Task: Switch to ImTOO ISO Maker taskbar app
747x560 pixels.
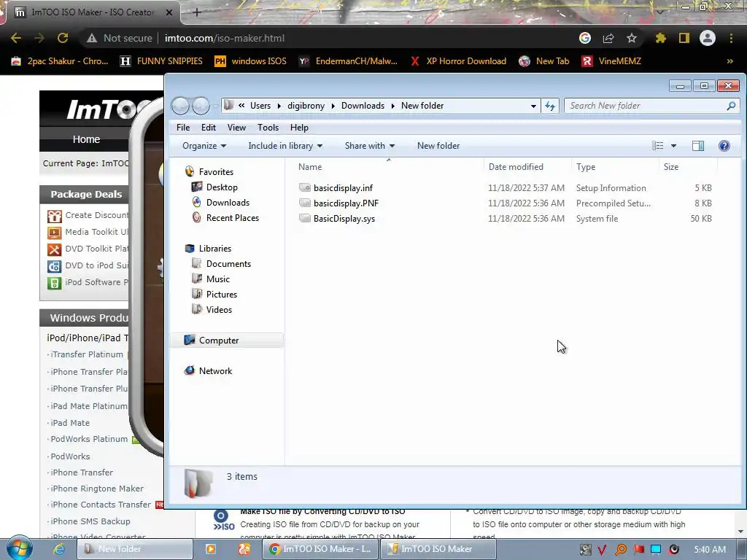Action: [438, 549]
